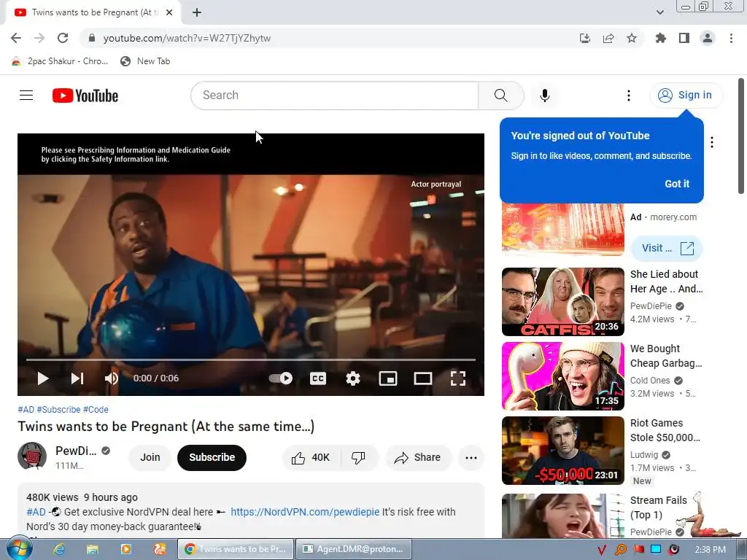Open more actions ellipsis below video
747x560 pixels.
pos(471,458)
